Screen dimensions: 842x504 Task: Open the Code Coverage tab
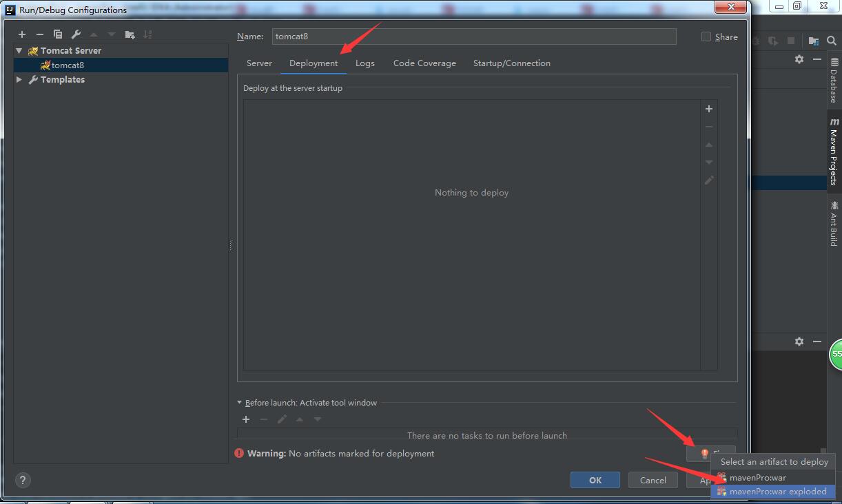pyautogui.click(x=424, y=63)
